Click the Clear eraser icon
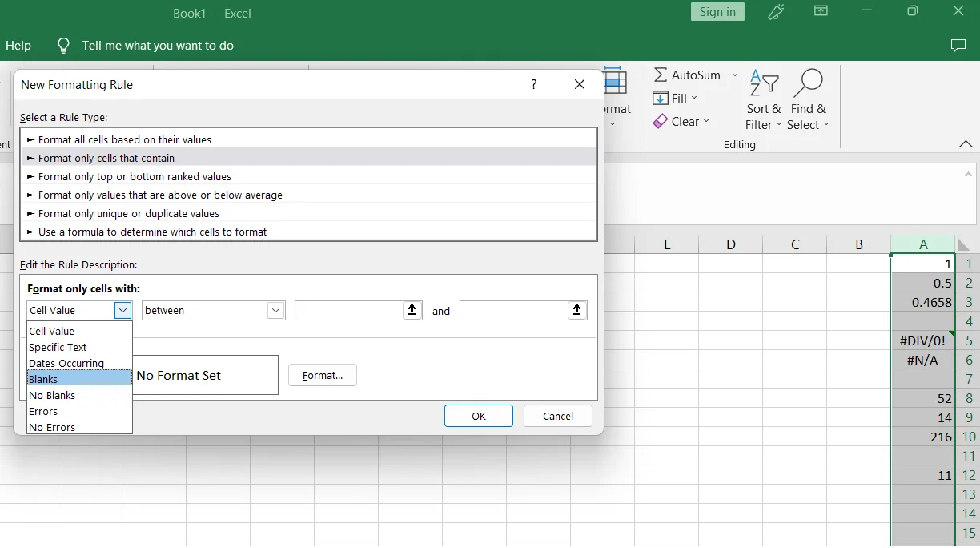This screenshot has width=980, height=548. [x=661, y=121]
